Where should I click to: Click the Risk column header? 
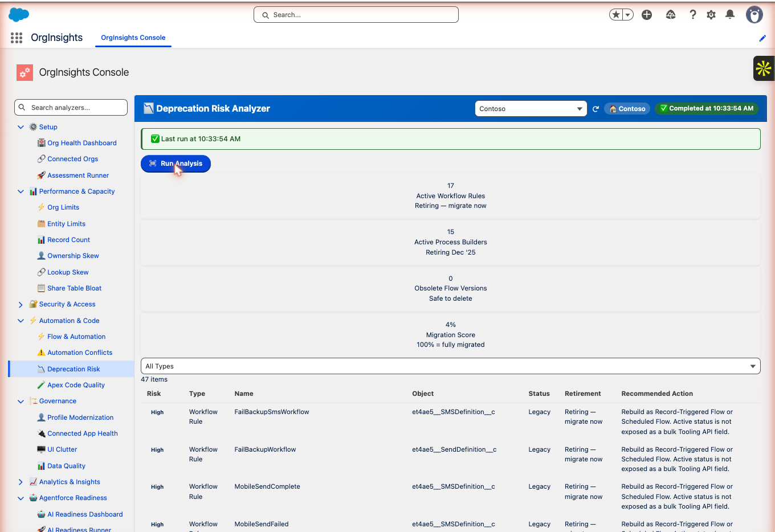(x=154, y=394)
